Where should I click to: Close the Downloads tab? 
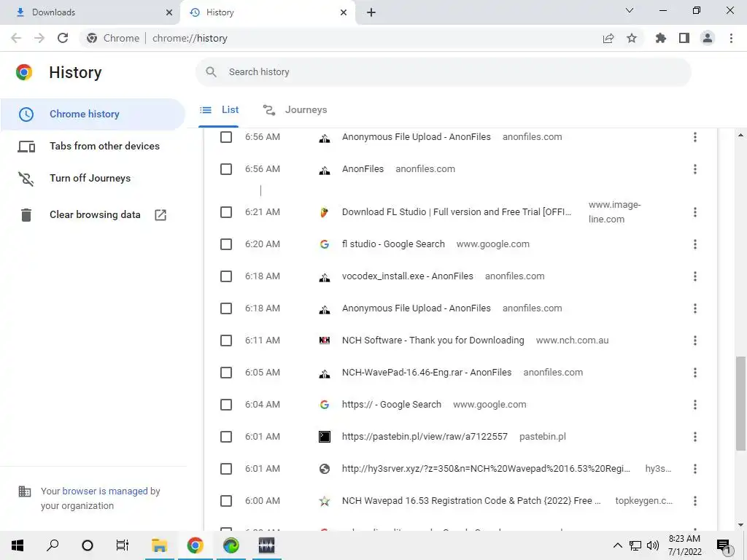point(169,12)
